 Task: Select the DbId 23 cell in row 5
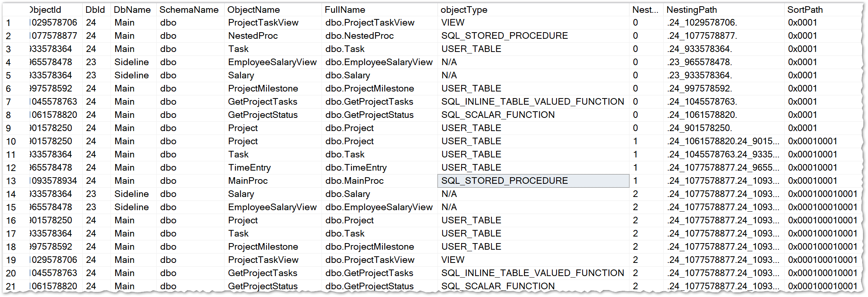(96, 75)
